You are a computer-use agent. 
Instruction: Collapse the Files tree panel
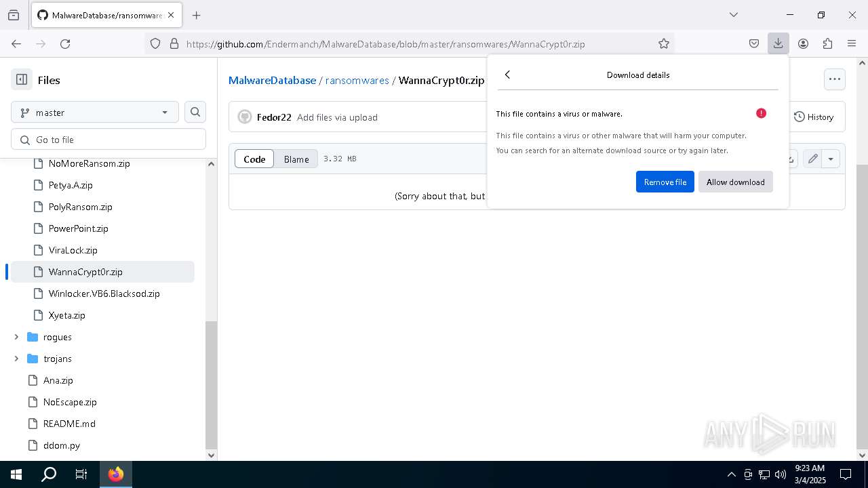[x=22, y=79]
